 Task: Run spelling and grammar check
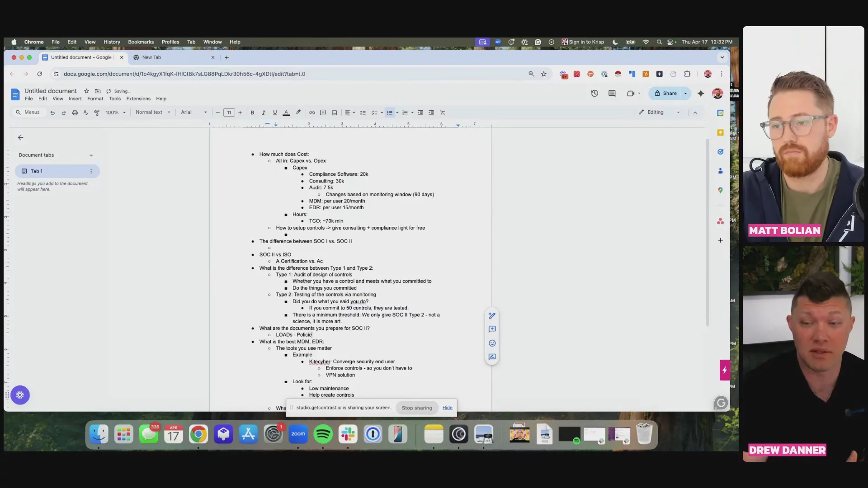[86, 113]
